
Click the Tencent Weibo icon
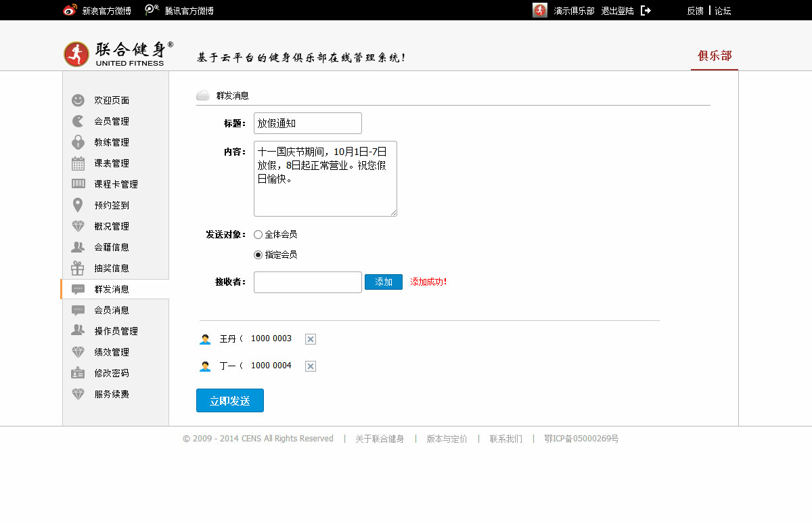tap(152, 10)
